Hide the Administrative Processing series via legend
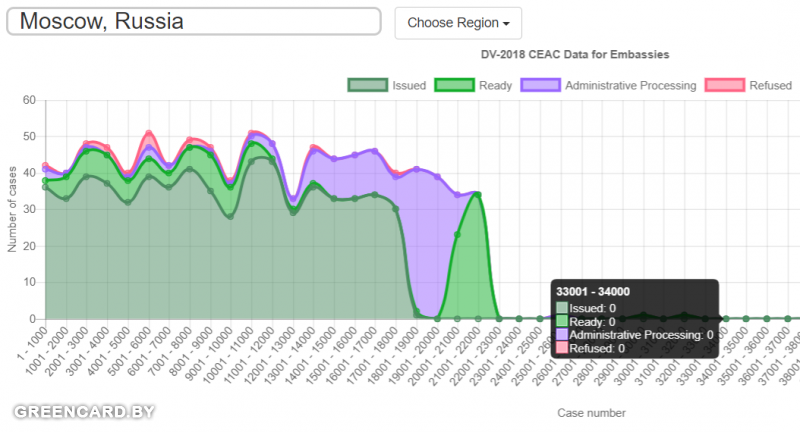This screenshot has height=432, width=800. click(630, 85)
